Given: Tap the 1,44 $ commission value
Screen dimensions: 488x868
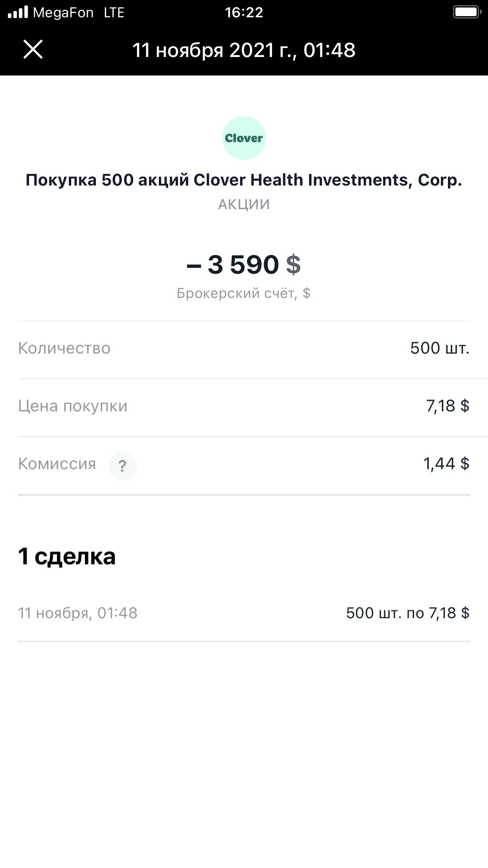Looking at the screenshot, I should point(446,464).
